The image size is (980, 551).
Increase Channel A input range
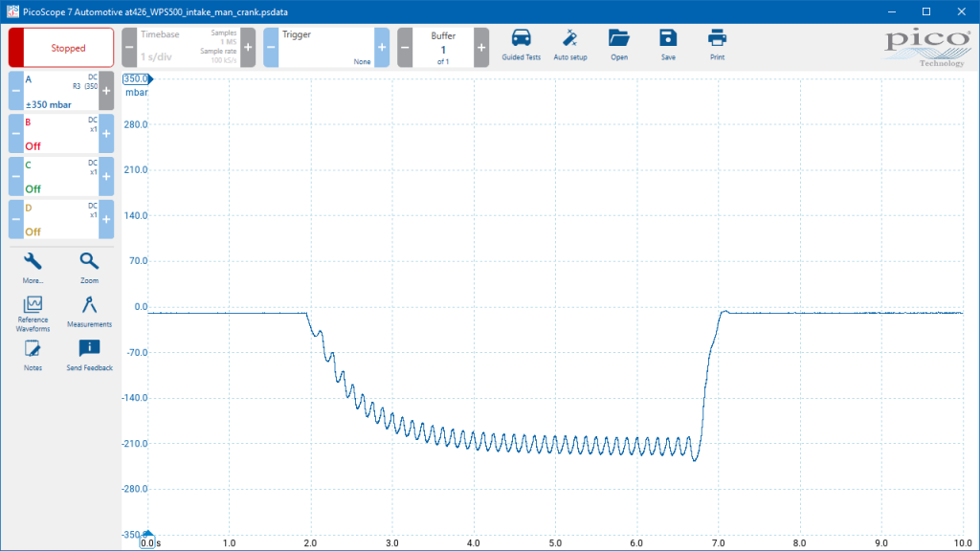coord(106,91)
